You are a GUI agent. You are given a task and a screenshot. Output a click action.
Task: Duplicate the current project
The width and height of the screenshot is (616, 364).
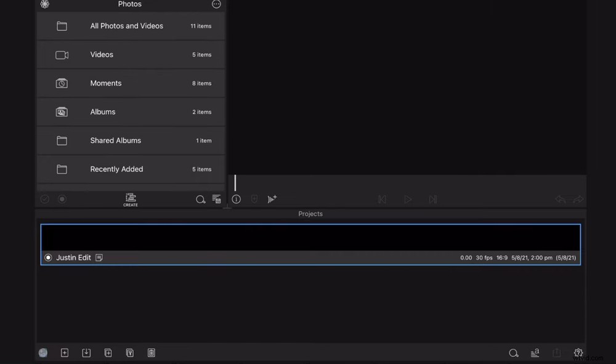[x=108, y=352]
